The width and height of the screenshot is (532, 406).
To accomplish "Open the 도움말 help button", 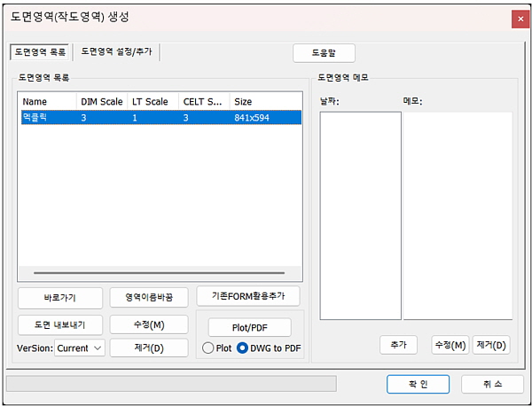I will point(324,53).
